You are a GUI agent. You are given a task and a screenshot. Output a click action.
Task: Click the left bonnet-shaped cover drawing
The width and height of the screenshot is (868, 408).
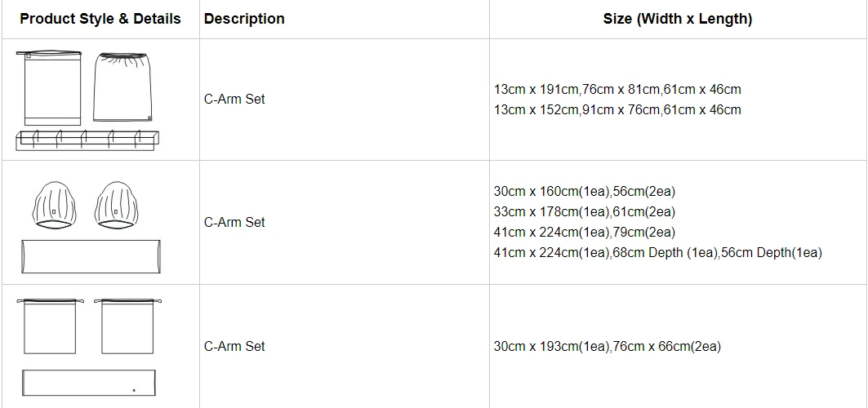[54, 205]
